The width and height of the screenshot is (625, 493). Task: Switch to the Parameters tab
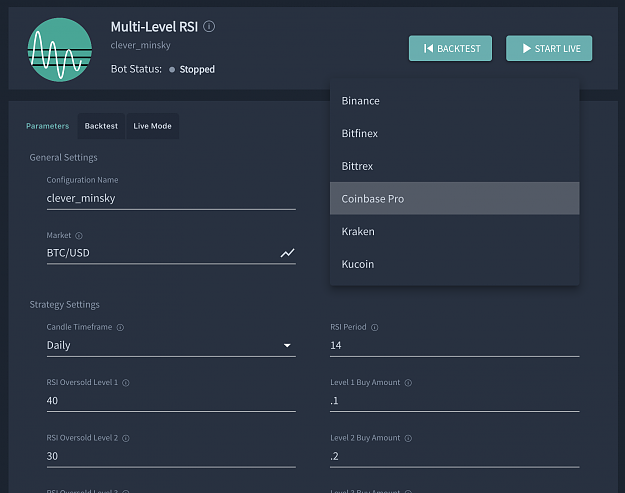(47, 126)
